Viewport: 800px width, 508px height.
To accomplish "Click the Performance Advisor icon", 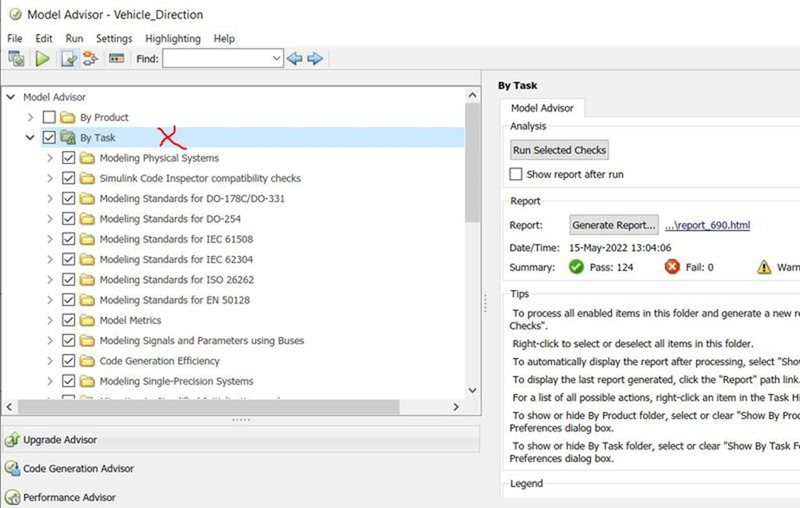I will click(x=12, y=497).
